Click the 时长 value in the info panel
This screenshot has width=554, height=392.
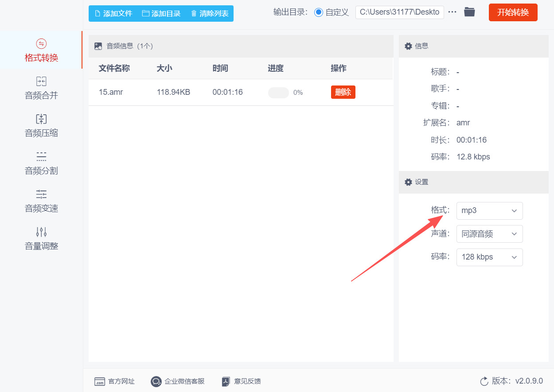pos(472,140)
